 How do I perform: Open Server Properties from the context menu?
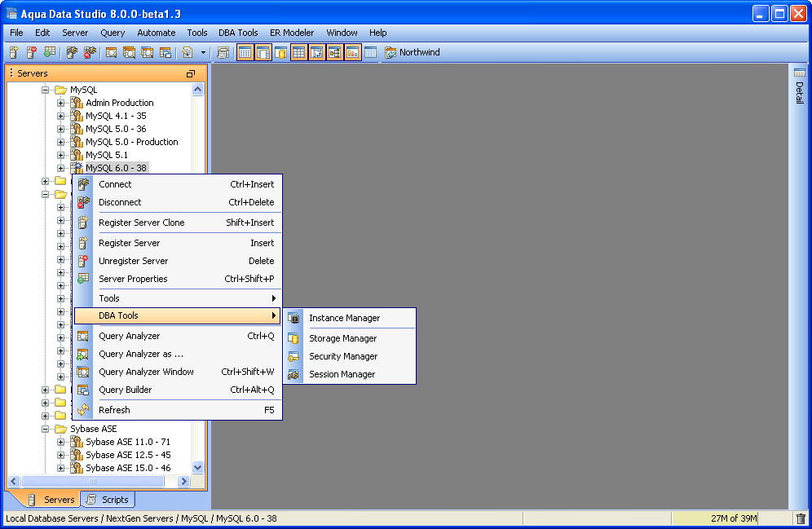(x=178, y=279)
